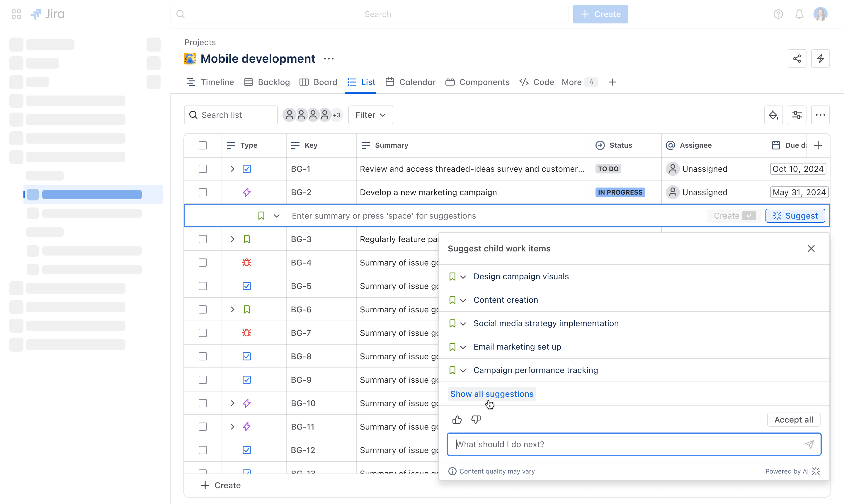Toggle the select-all header checkbox
This screenshot has height=504, width=844.
203,145
